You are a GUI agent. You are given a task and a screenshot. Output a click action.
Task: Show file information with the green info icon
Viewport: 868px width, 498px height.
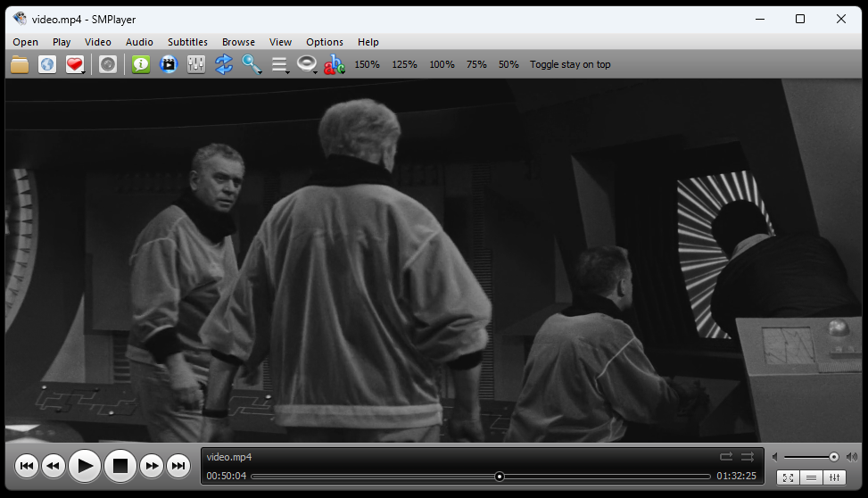pyautogui.click(x=141, y=64)
